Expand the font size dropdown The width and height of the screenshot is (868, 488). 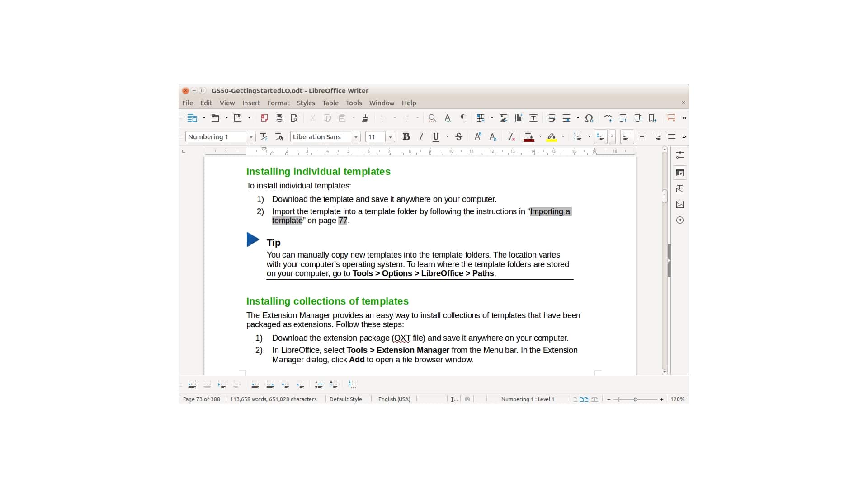(x=391, y=136)
